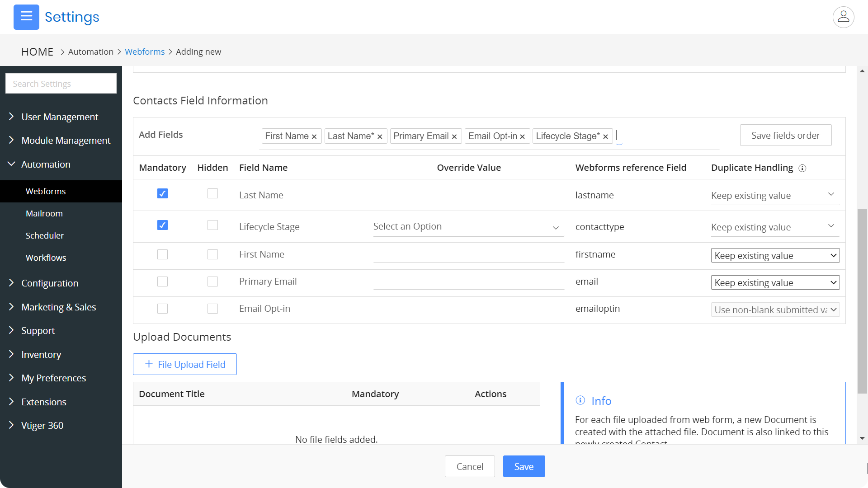Remove the Email Opt-in field tag
The image size is (868, 488).
point(522,136)
